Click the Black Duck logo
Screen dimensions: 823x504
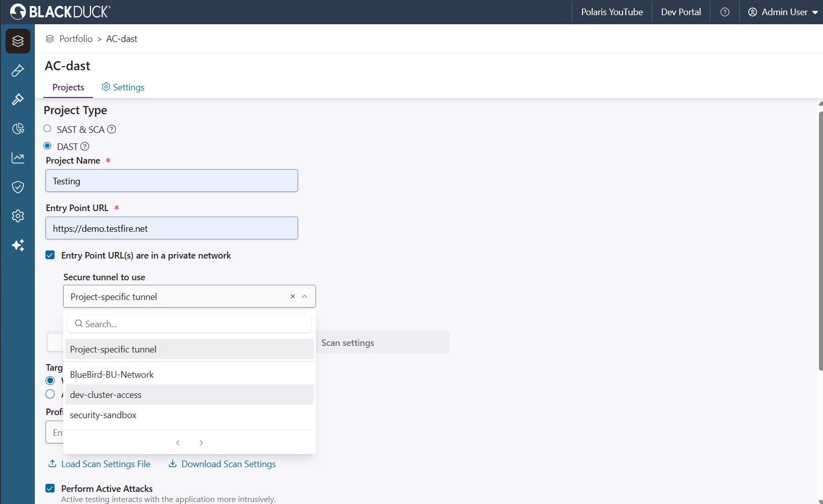coord(60,12)
